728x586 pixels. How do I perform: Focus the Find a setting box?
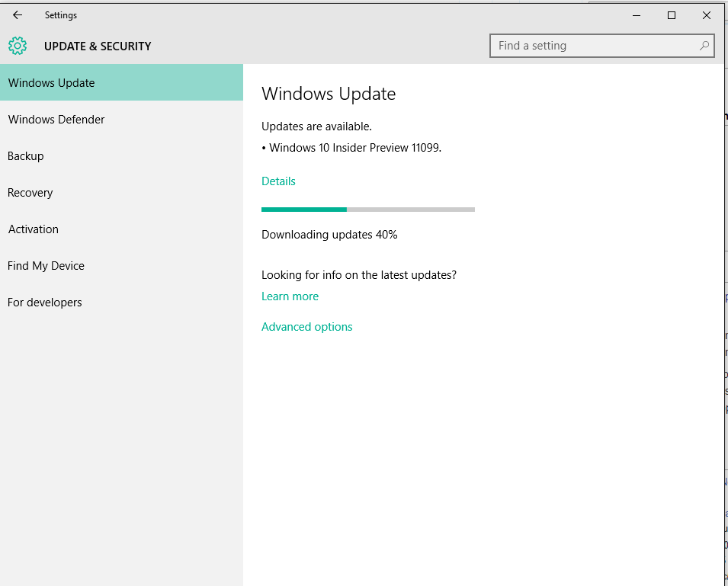point(601,46)
